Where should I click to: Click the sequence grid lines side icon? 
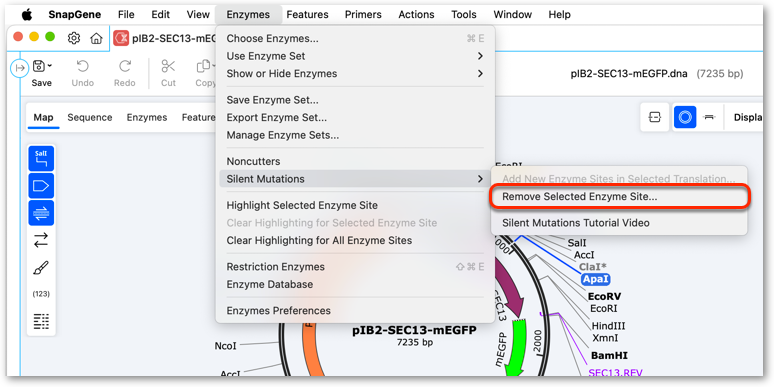click(x=41, y=321)
